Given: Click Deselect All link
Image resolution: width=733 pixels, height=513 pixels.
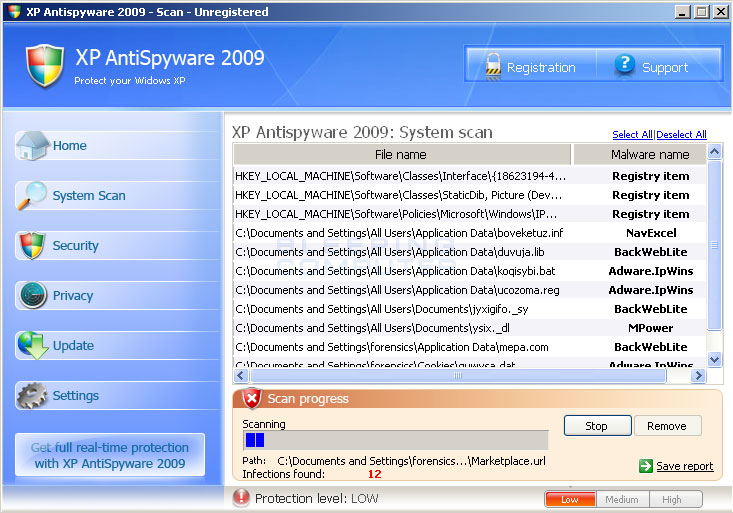Looking at the screenshot, I should click(x=681, y=134).
